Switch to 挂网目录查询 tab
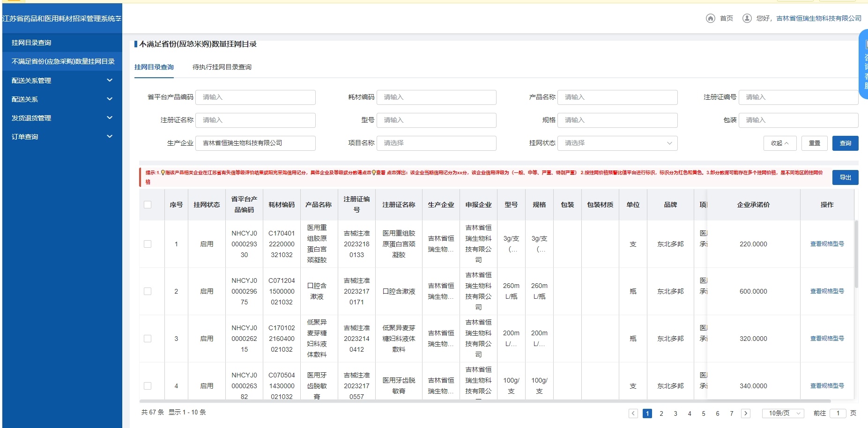The image size is (868, 428). (154, 67)
